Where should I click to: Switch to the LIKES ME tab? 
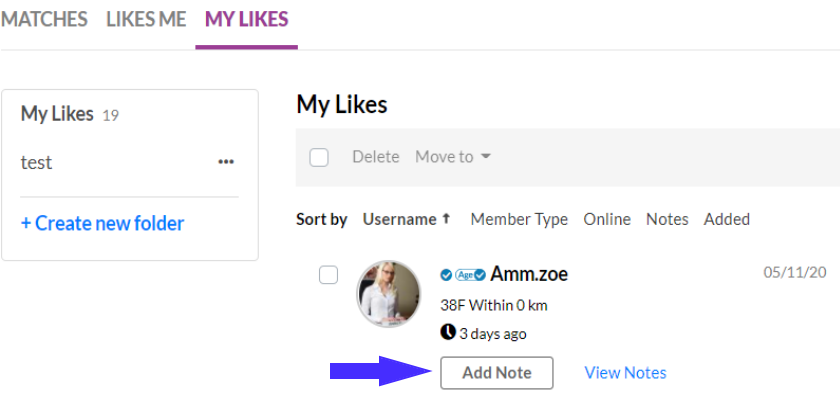pos(146,20)
